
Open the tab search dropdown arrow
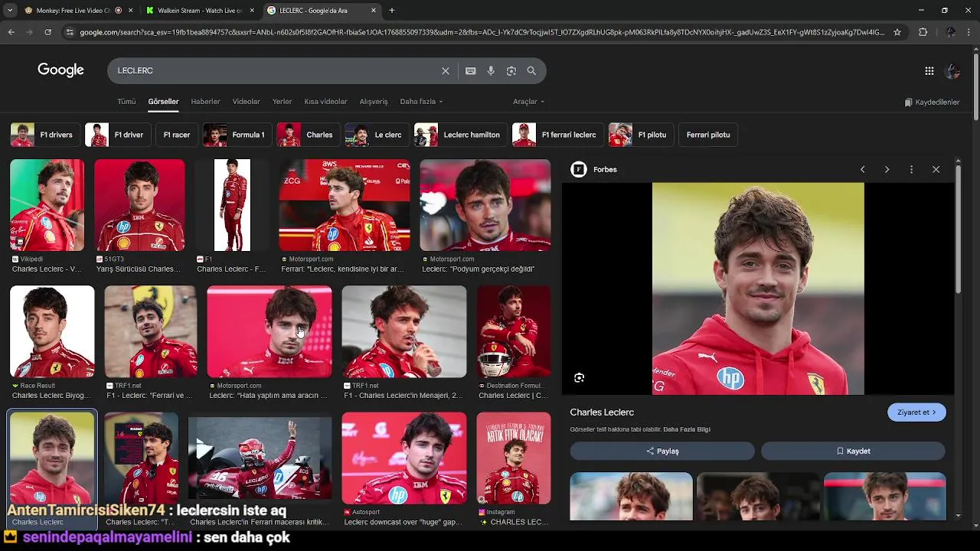(10, 11)
